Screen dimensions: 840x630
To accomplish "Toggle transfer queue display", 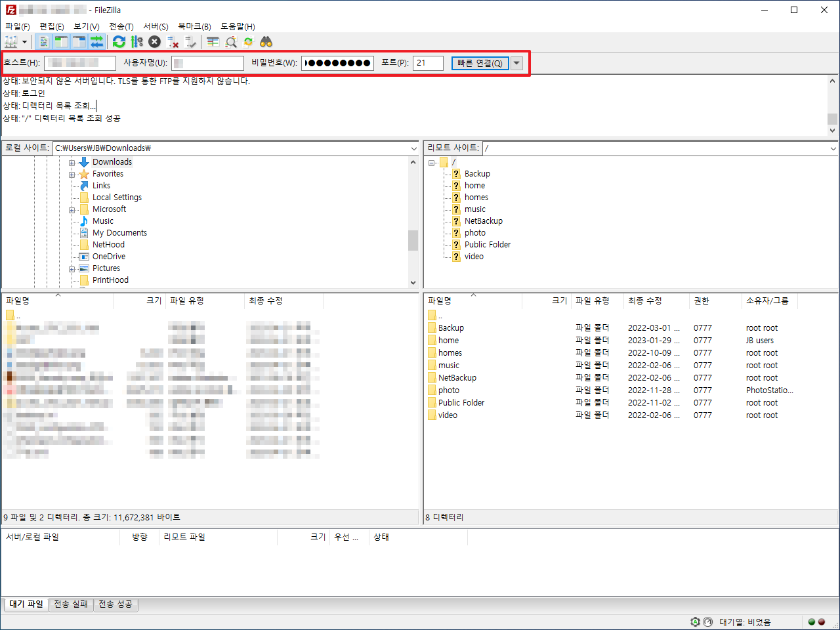I will click(96, 42).
